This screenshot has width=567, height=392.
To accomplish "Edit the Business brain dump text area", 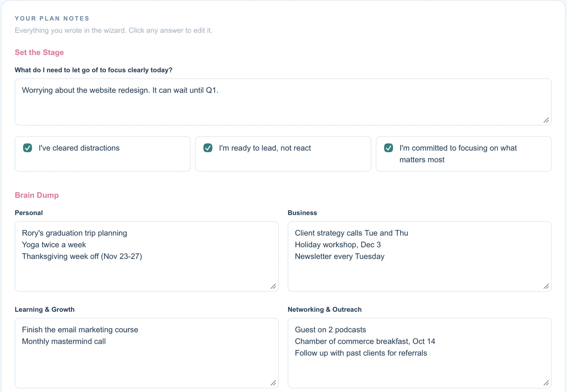I will coord(420,256).
